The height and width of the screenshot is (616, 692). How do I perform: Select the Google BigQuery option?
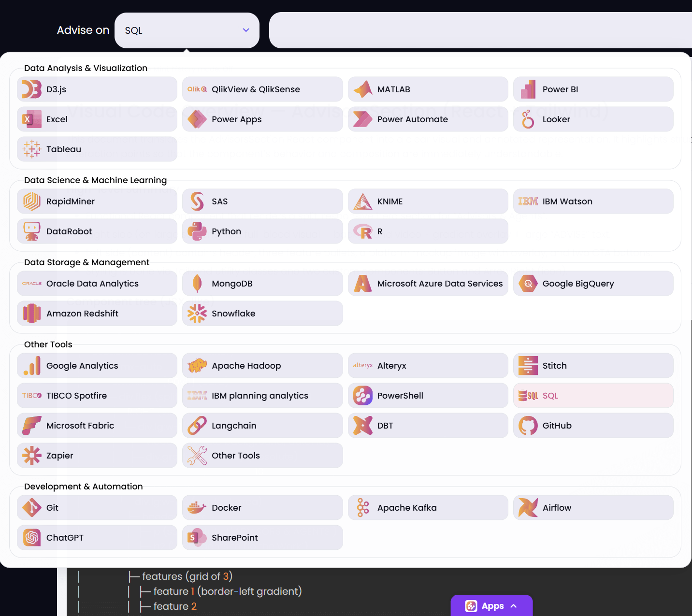593,284
